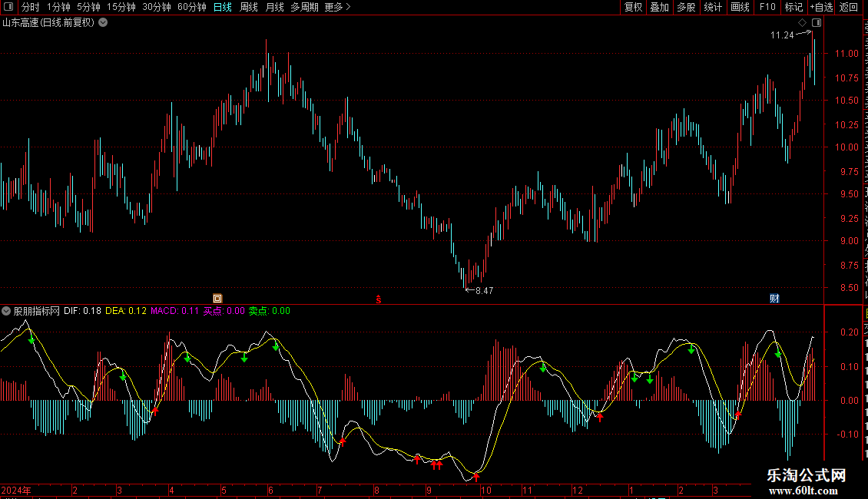Toggle the left sidebar panel icon

pos(8,7)
